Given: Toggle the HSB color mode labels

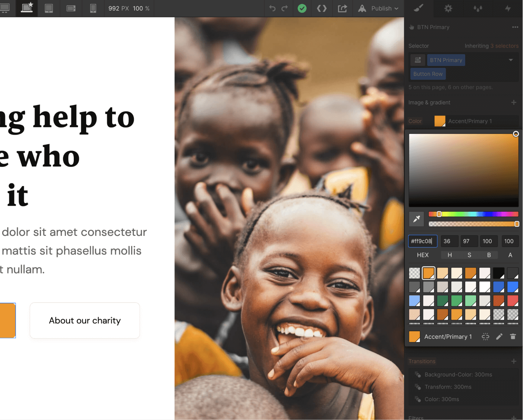Looking at the screenshot, I should tap(469, 255).
